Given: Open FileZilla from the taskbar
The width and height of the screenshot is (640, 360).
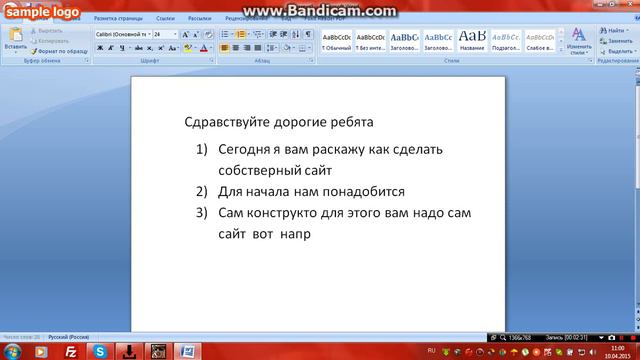Looking at the screenshot, I should coord(71,351).
